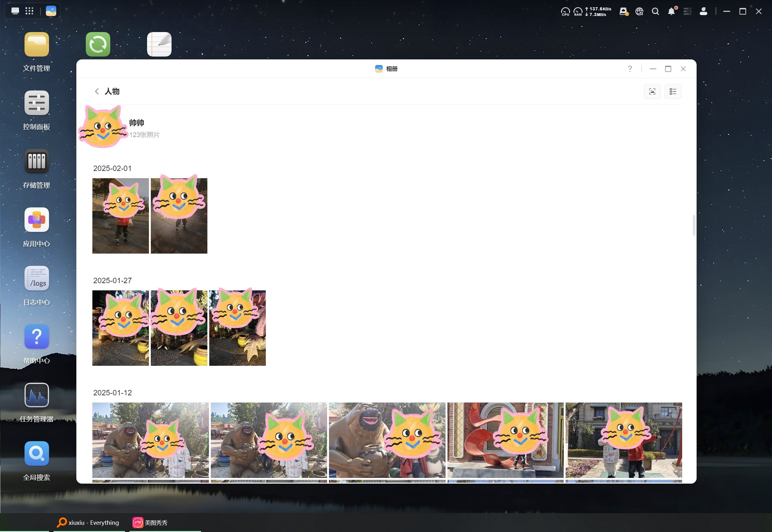Click the album window vertical scrollbar
Screen dimensions: 772x532
click(x=694, y=225)
